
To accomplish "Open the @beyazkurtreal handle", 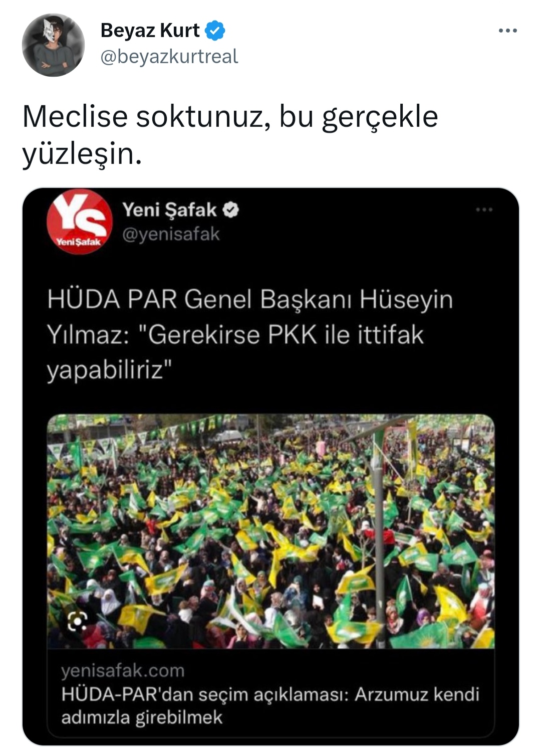I will click(x=169, y=57).
